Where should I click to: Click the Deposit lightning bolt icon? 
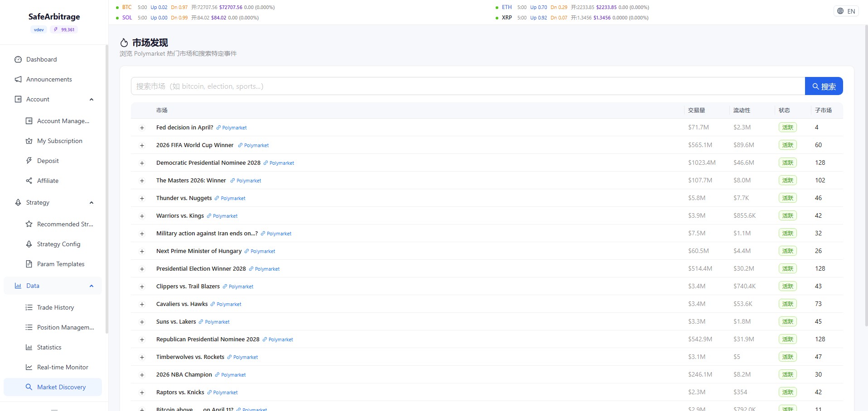pyautogui.click(x=29, y=161)
